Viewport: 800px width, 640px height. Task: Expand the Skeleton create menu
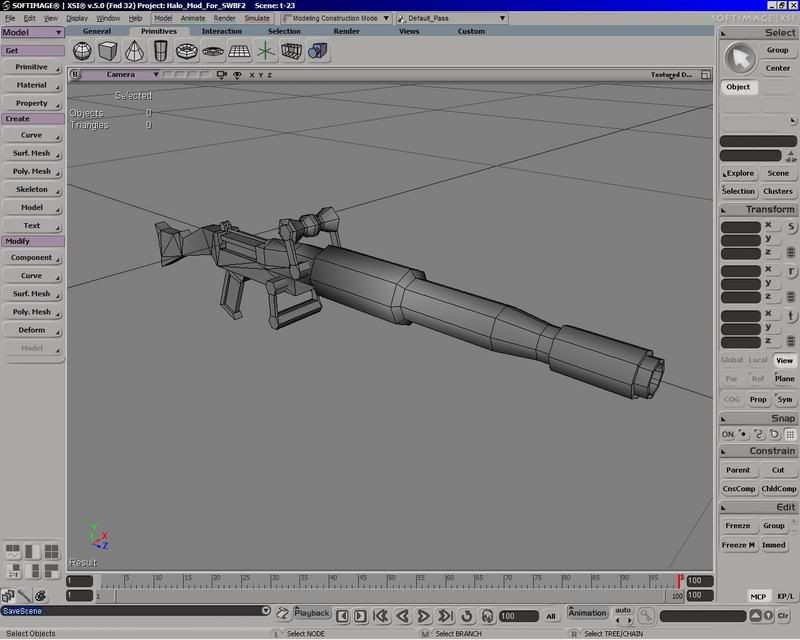tap(32, 189)
